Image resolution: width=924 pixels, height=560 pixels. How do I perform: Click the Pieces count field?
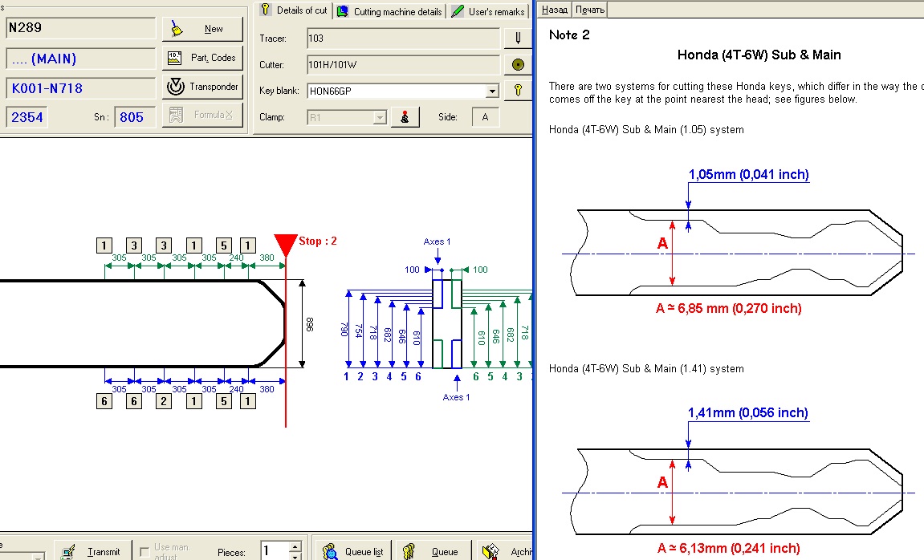(275, 551)
